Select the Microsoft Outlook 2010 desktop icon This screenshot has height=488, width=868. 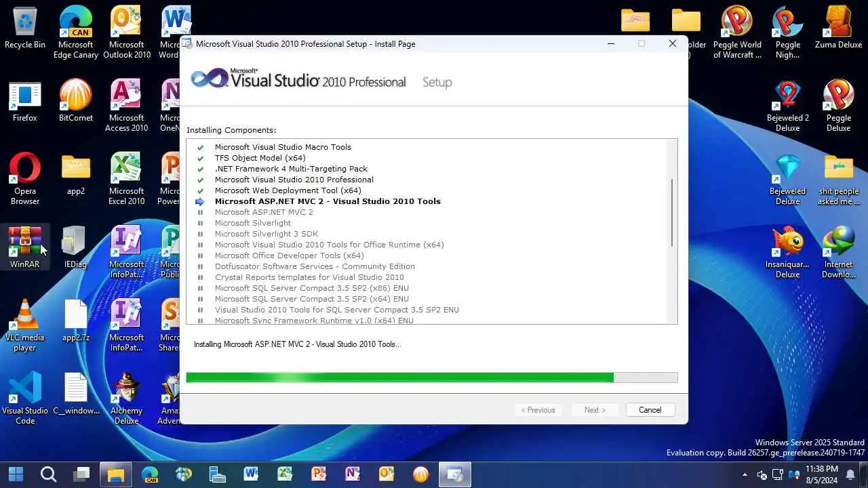point(127,33)
